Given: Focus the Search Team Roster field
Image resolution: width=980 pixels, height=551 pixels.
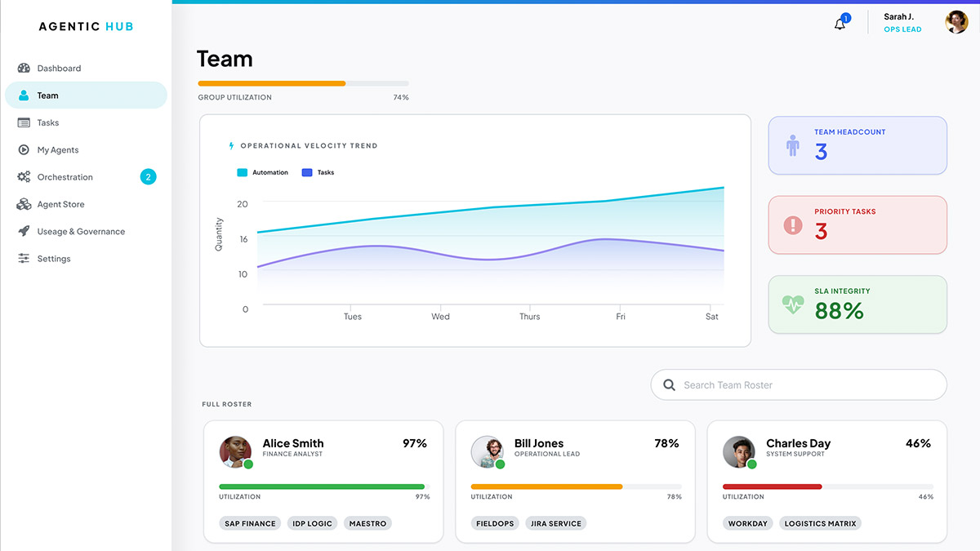Looking at the screenshot, I should pyautogui.click(x=799, y=385).
